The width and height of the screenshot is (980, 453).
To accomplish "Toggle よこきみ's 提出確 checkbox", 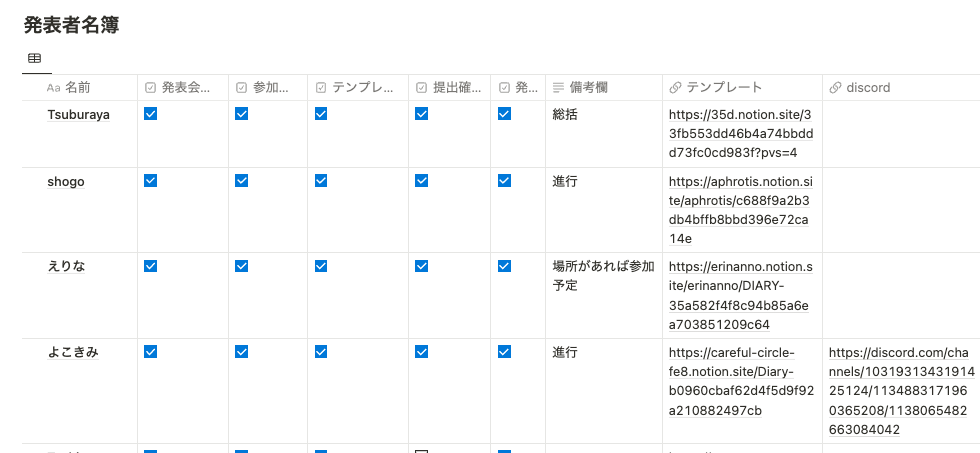I will tap(422, 352).
